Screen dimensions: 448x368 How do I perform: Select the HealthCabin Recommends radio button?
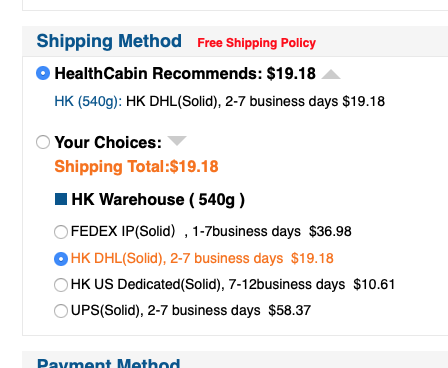tap(43, 73)
